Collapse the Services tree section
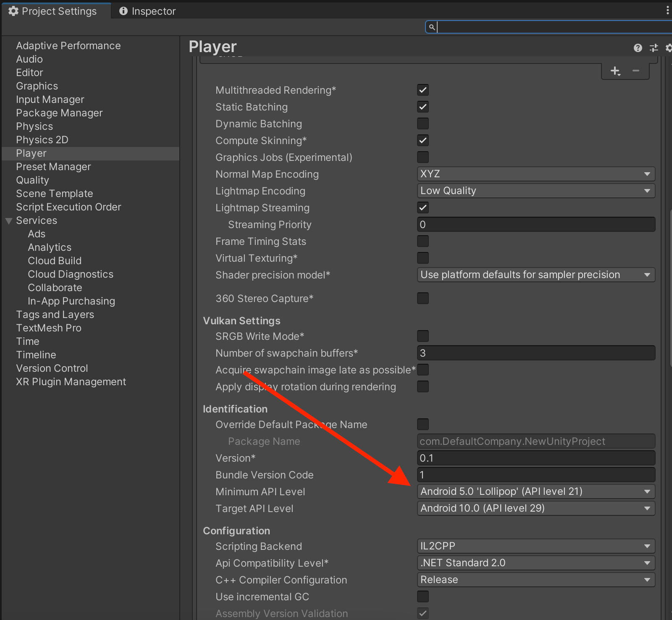672x620 pixels. click(x=9, y=221)
